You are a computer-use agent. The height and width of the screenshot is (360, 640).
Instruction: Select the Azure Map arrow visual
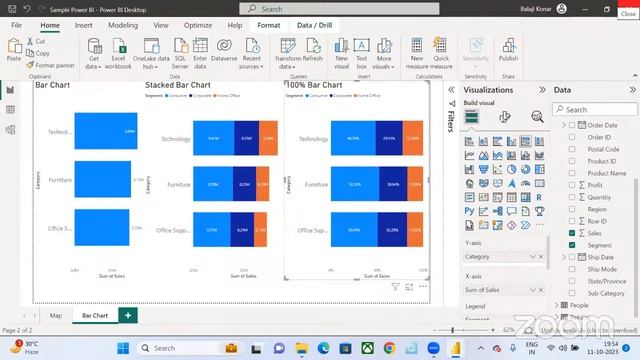click(x=511, y=183)
